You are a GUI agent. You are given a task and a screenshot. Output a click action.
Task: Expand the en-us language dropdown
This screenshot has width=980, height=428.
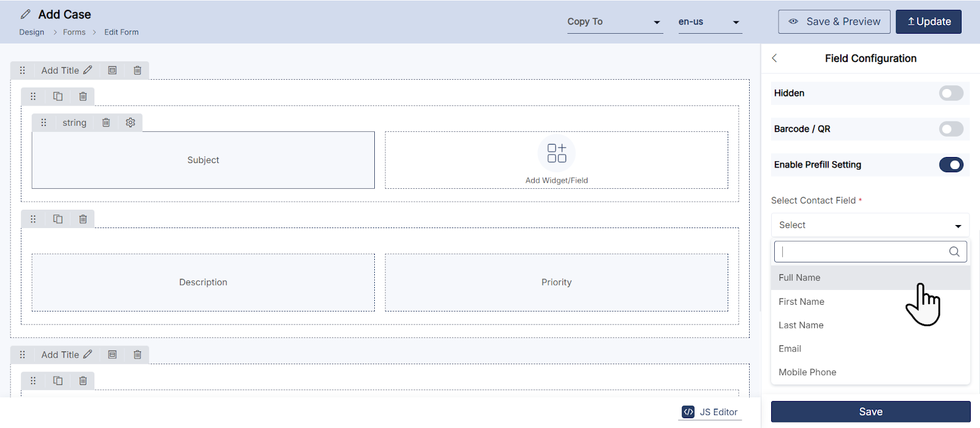[x=709, y=22]
